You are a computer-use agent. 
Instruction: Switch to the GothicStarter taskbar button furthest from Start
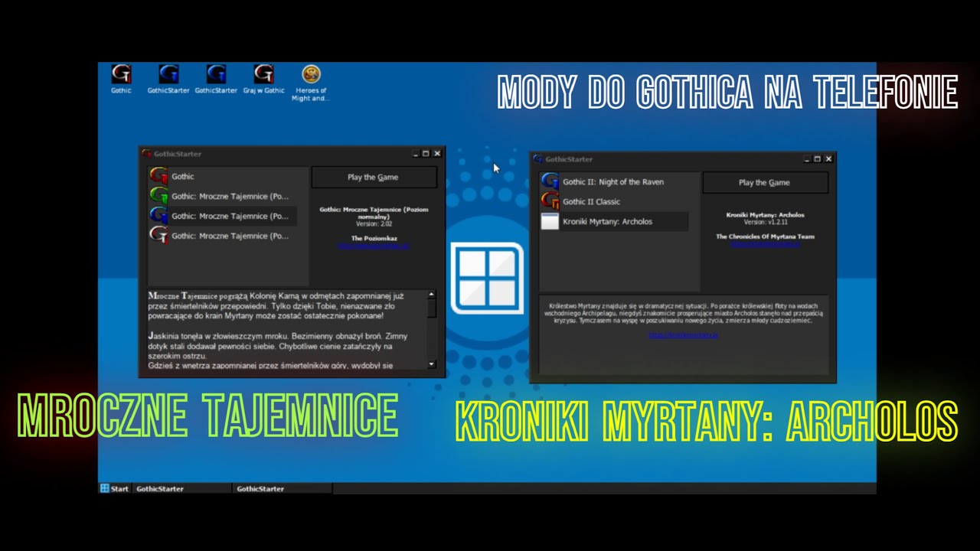pyautogui.click(x=283, y=488)
